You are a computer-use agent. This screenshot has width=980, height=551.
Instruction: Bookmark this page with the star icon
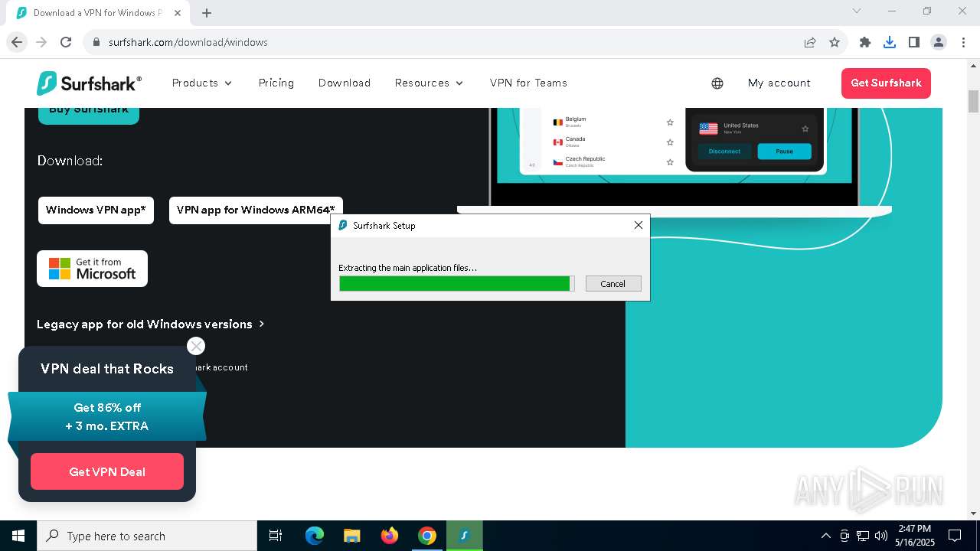click(x=835, y=42)
